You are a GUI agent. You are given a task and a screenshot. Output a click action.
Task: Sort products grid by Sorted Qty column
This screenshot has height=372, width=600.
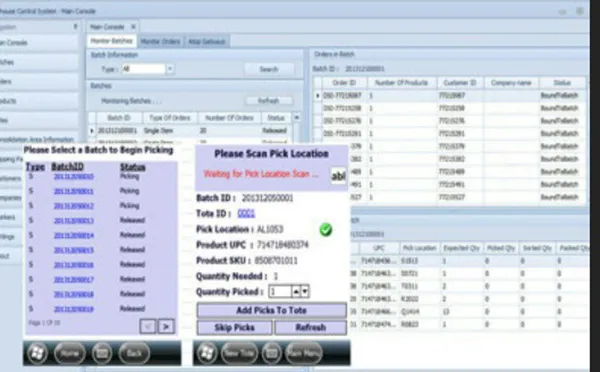pyautogui.click(x=537, y=248)
